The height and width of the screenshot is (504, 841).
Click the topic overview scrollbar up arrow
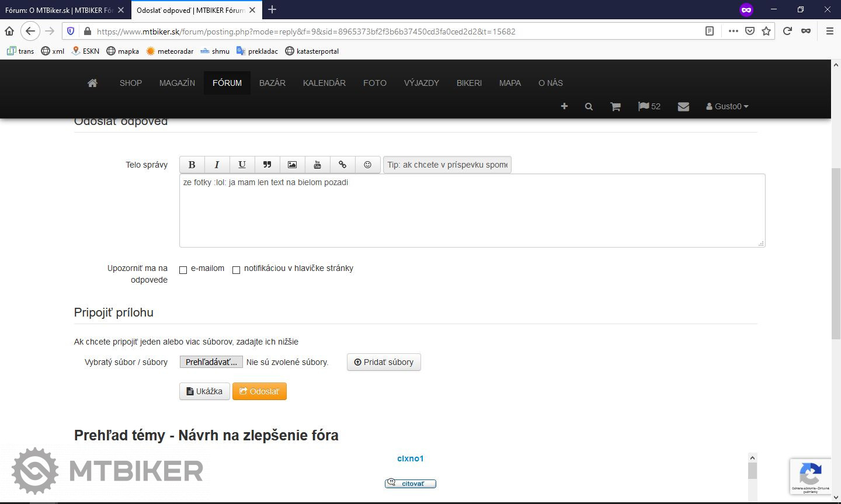pyautogui.click(x=752, y=458)
